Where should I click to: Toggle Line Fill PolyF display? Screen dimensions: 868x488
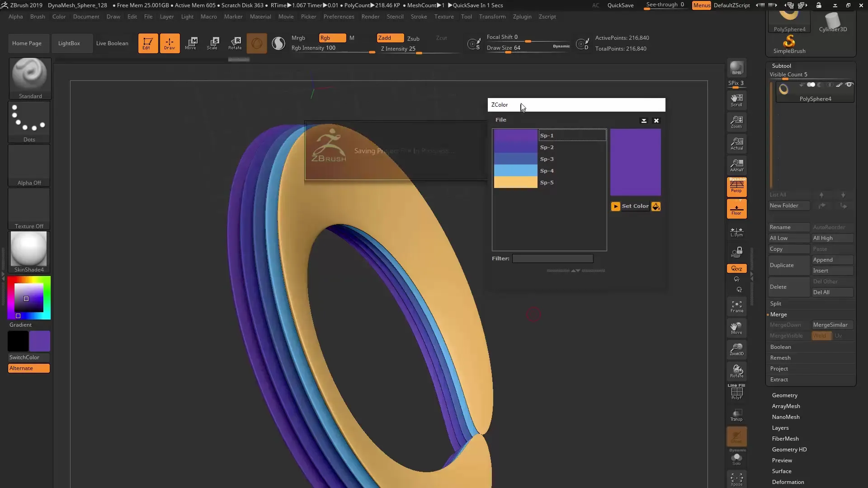pos(736,392)
